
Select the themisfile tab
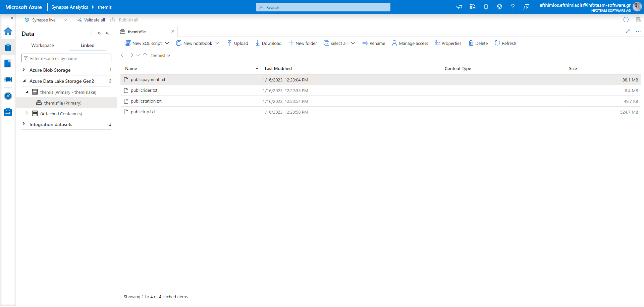(137, 31)
